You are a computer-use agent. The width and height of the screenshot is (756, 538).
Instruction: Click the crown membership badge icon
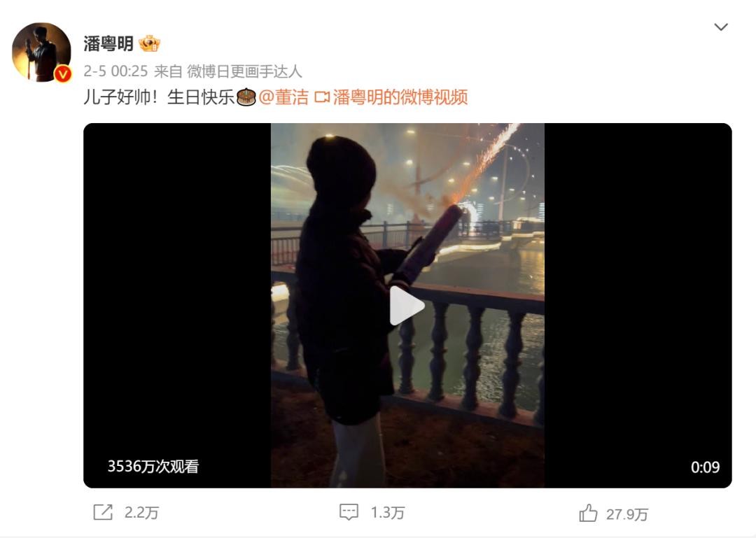pos(150,44)
